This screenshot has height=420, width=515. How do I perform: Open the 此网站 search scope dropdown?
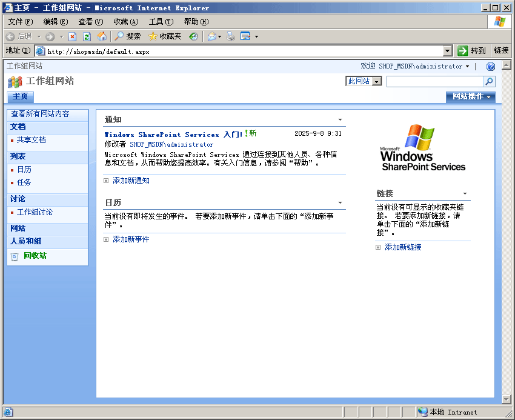364,81
